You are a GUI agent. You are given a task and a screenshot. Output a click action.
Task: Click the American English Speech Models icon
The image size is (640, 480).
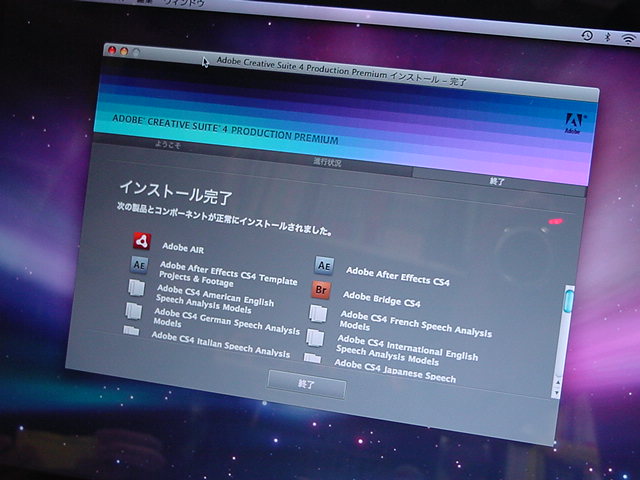(x=136, y=288)
